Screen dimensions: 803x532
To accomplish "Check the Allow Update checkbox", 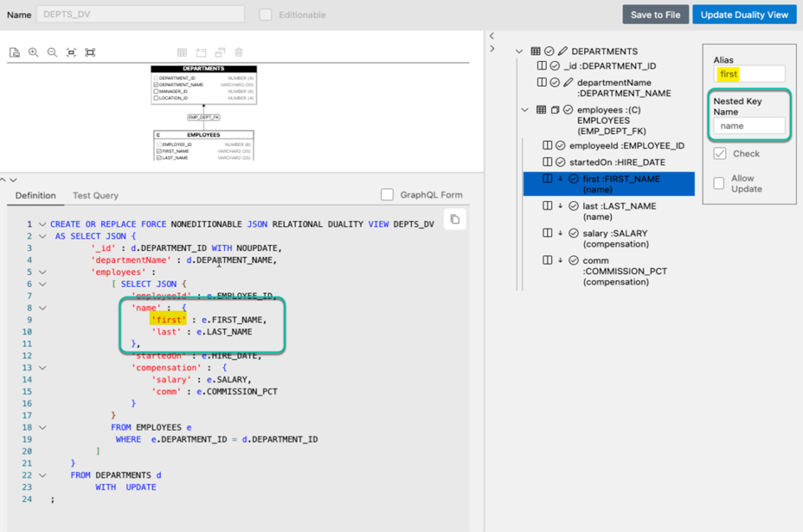I will click(719, 183).
